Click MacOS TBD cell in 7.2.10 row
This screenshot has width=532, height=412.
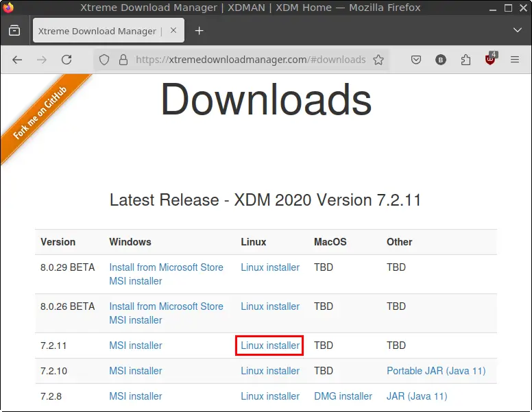[324, 371]
